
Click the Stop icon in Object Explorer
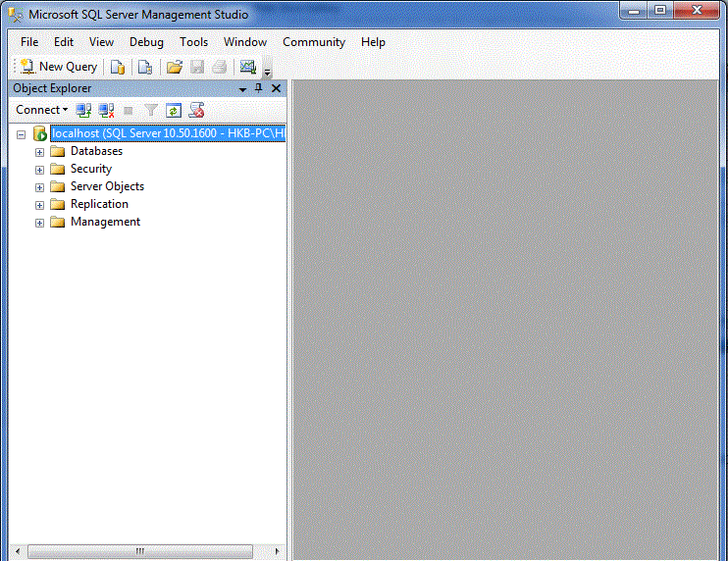129,111
